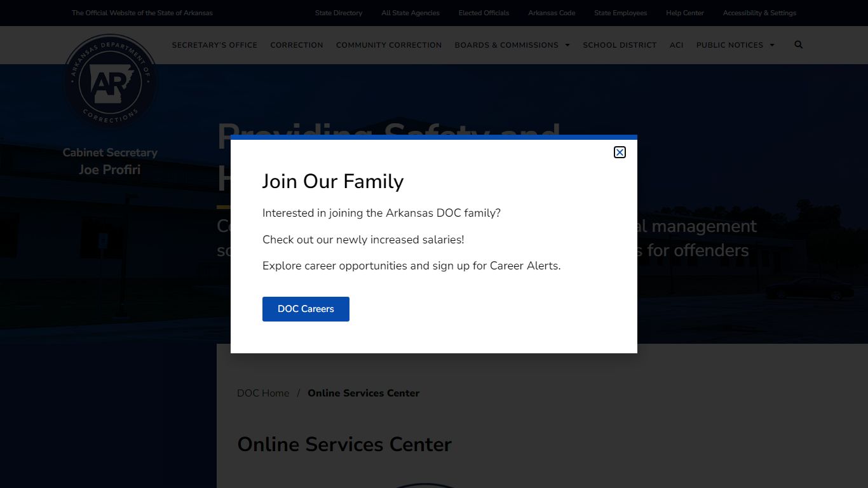Click the DOC Careers button
This screenshot has height=488, width=868.
point(306,309)
